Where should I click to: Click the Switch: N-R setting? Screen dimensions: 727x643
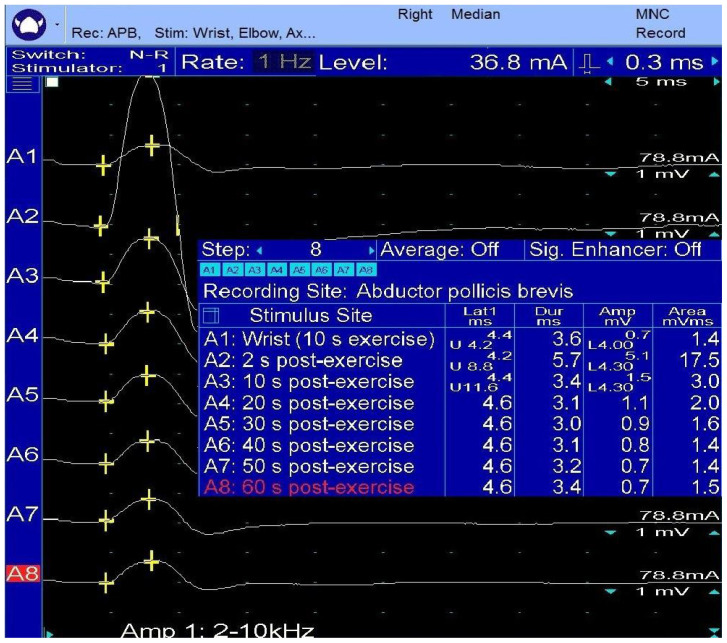coord(90,55)
